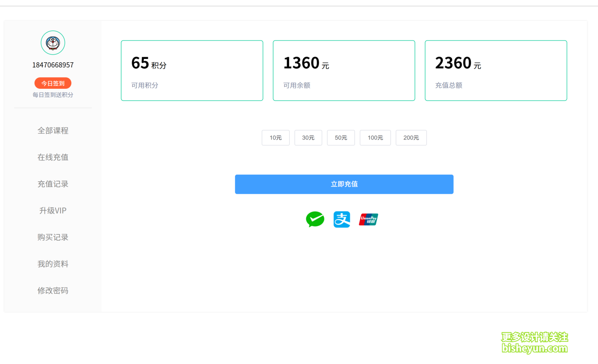Select the 200元 recharge amount

[x=411, y=137]
